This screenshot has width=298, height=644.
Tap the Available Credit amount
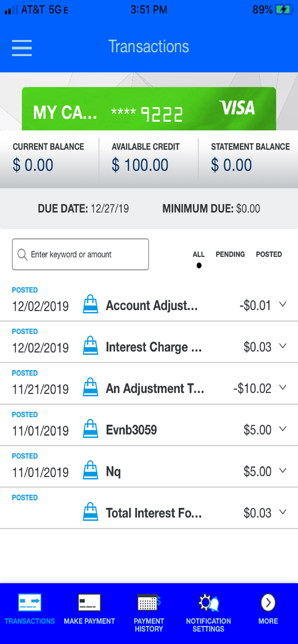tap(140, 165)
